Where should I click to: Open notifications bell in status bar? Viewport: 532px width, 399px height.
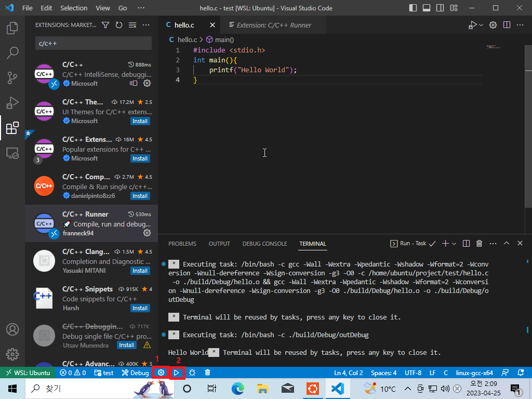tap(521, 373)
